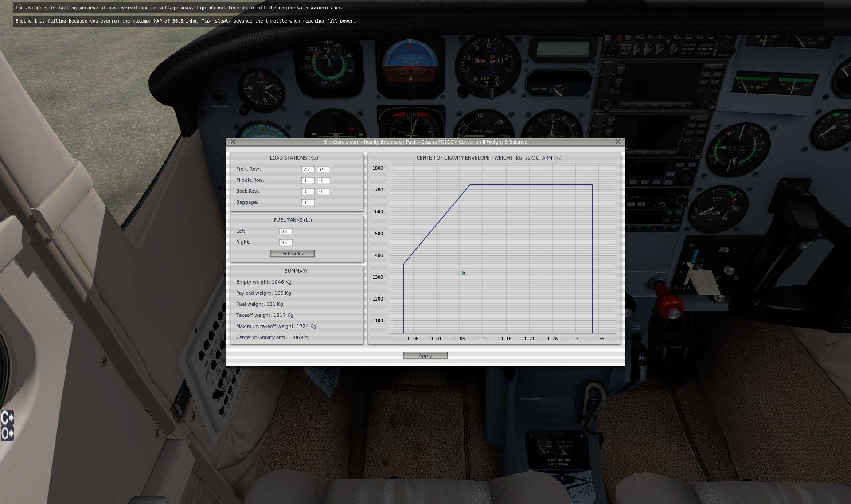Edit the Baggage weight field
The height and width of the screenshot is (504, 851).
pyautogui.click(x=307, y=203)
